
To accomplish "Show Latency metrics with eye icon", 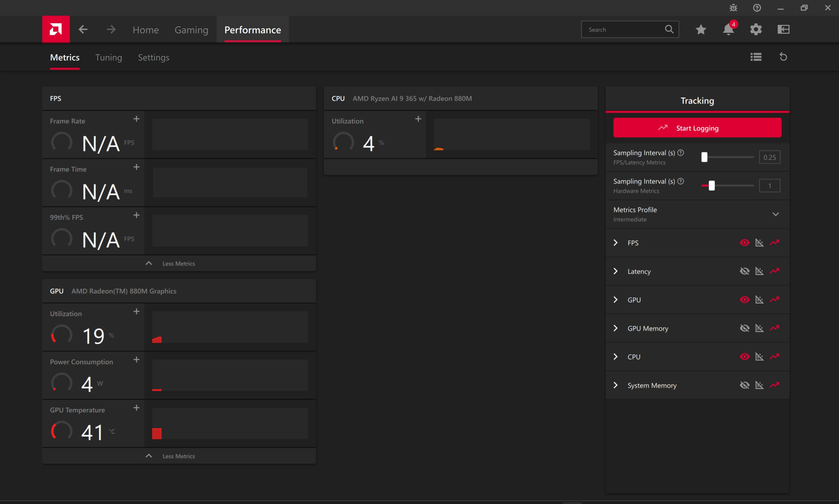I will tap(744, 271).
